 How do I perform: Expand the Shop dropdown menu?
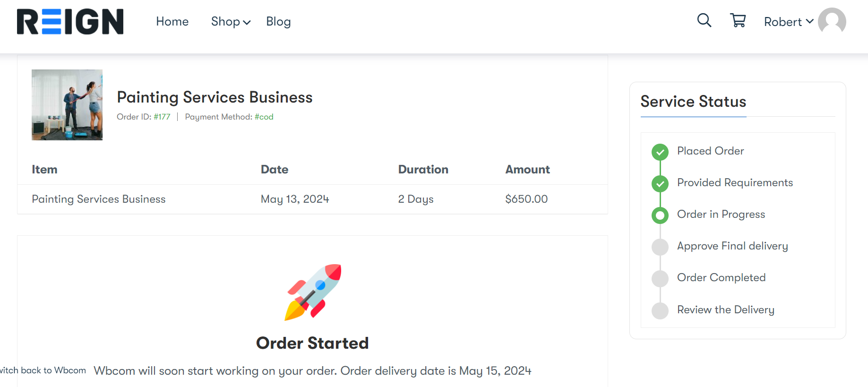pos(231,22)
